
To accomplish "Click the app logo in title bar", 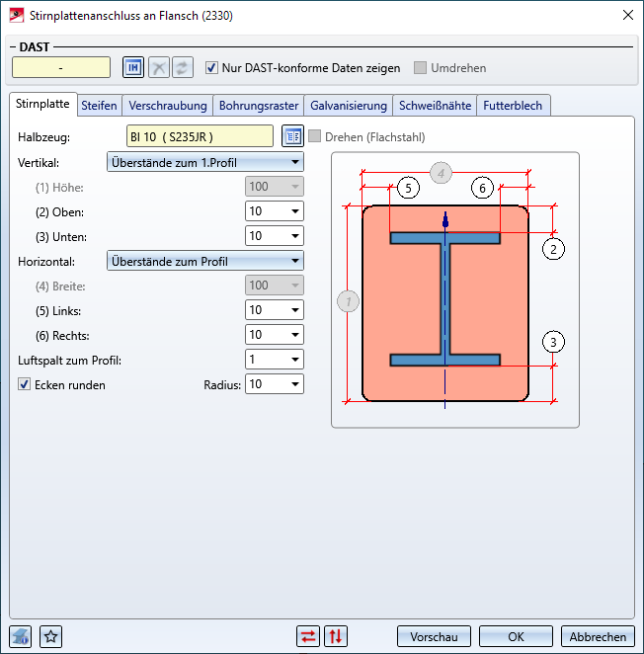I will (x=17, y=16).
